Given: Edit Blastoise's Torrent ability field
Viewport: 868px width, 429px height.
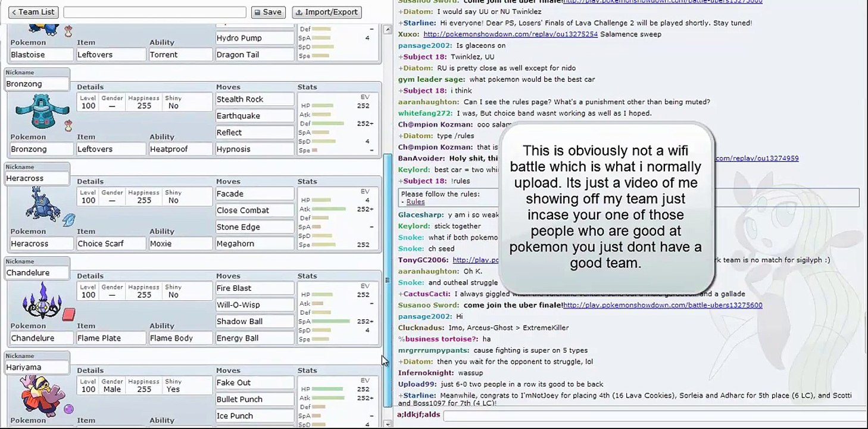Looking at the screenshot, I should point(180,55).
